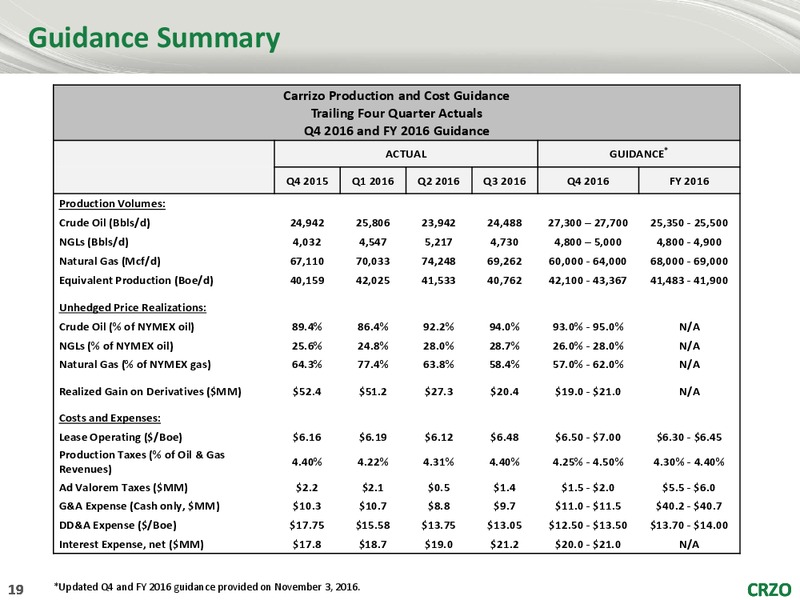Click the footnote about November 3, 2016 guidance
This screenshot has height=600, width=800.
[207, 587]
